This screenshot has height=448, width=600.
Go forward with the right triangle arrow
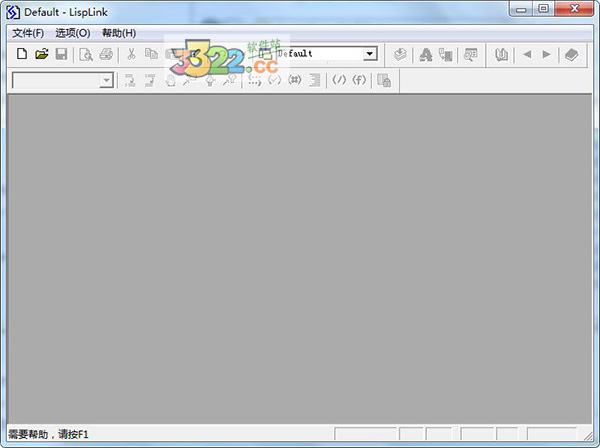tap(546, 54)
